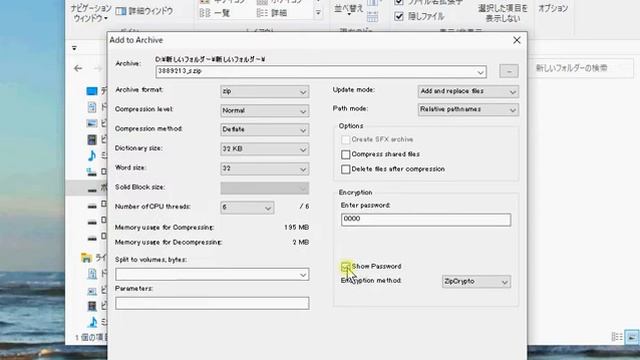Select the highlighted drive row in Explorer sidebar
The image size is (640, 360).
[x=87, y=188]
